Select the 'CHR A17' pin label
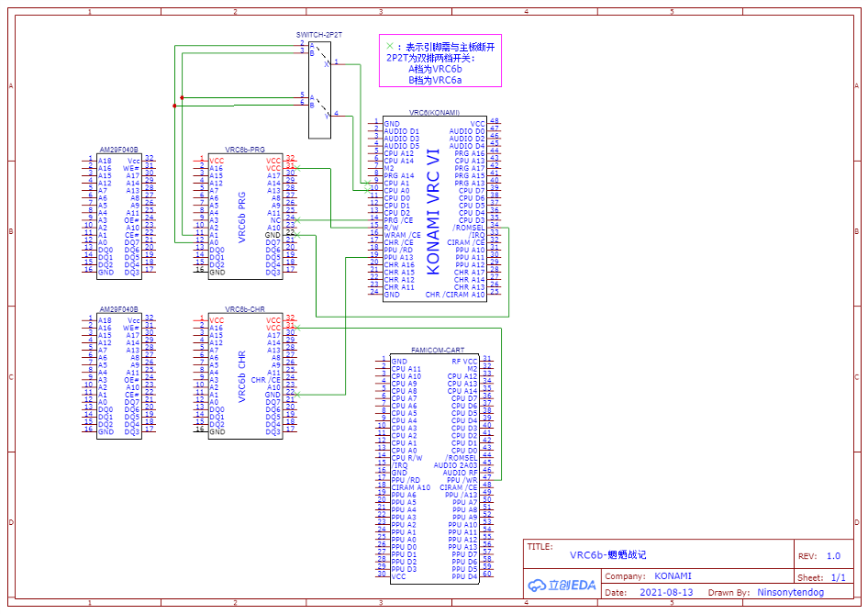The image size is (868, 614). (x=470, y=273)
